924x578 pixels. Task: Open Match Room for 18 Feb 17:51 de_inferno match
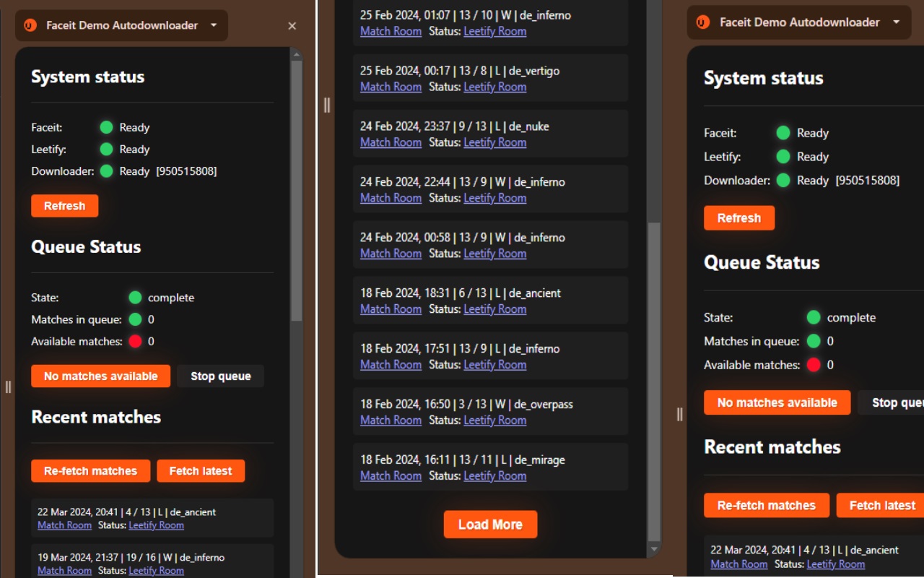click(x=391, y=365)
